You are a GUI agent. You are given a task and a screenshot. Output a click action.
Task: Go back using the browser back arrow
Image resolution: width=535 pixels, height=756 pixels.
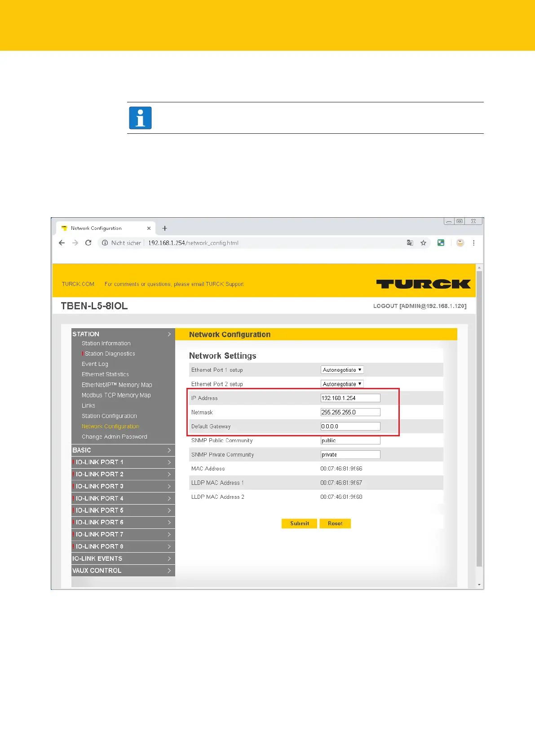[62, 243]
